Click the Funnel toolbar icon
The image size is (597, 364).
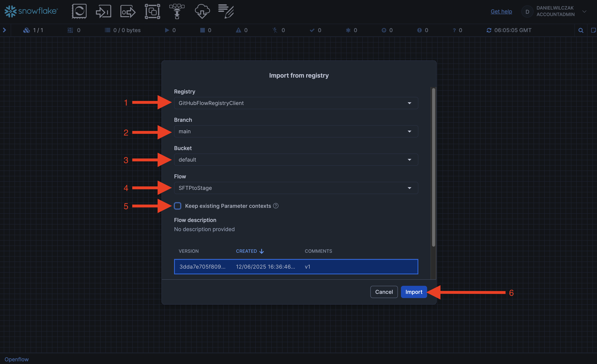click(177, 11)
